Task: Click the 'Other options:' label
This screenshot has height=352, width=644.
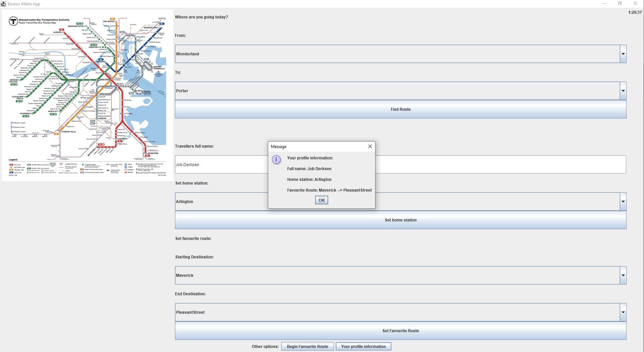Action: (x=265, y=347)
